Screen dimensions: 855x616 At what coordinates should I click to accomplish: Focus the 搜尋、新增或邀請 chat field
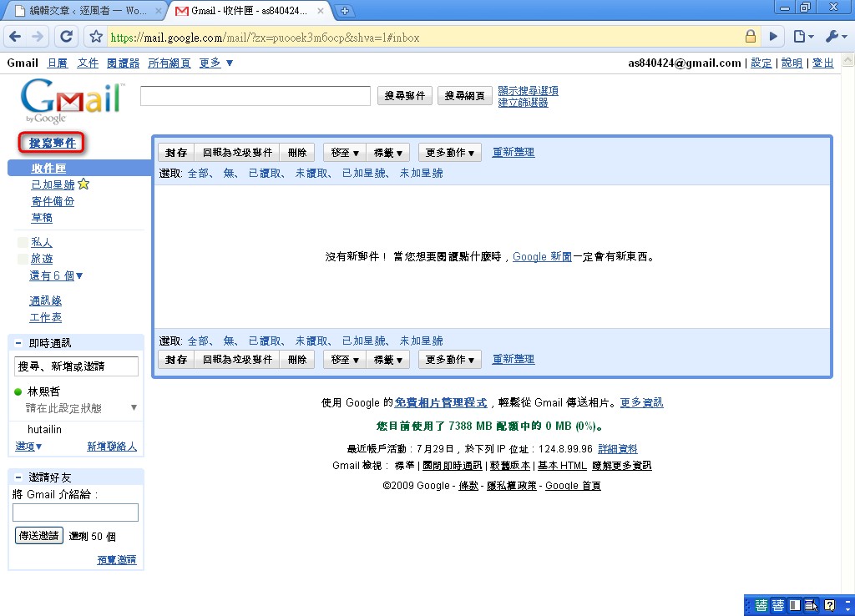coord(76,366)
